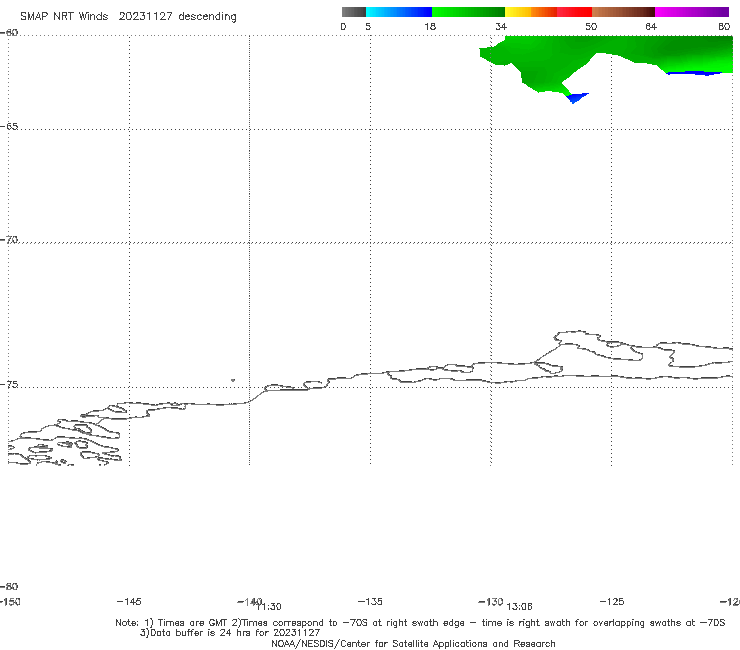Screen dimensions: 740x650
Task: Click the latitude label '-65'
Action: pyautogui.click(x=9, y=127)
